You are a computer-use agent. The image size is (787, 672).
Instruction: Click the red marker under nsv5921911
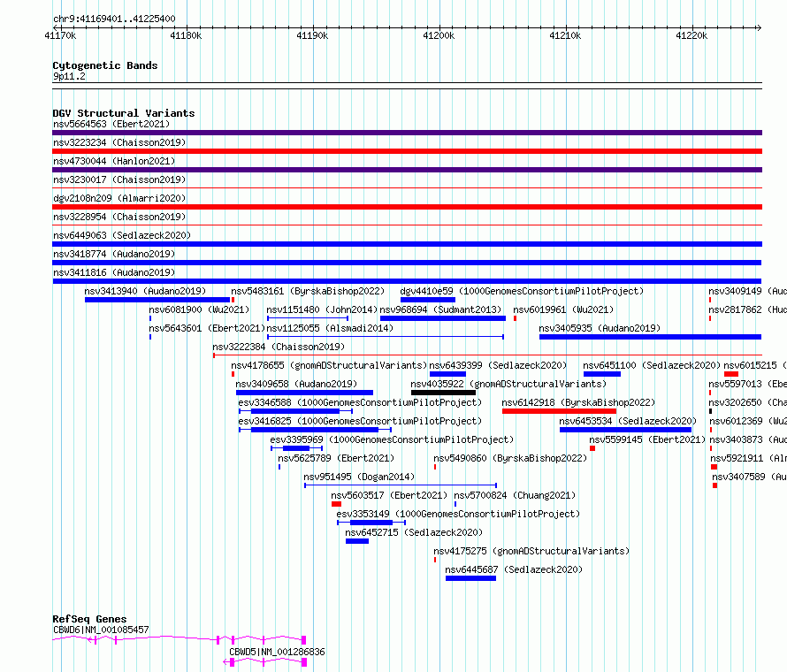tap(714, 467)
